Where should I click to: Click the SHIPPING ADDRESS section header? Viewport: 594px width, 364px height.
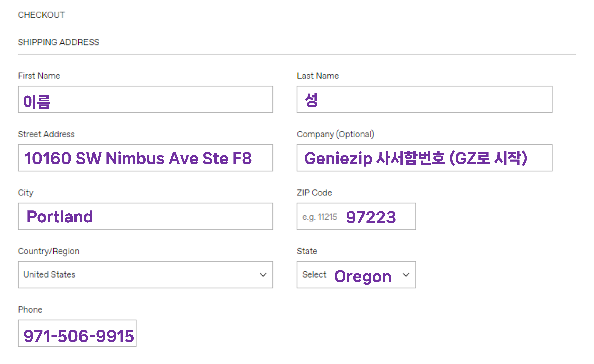tap(59, 42)
